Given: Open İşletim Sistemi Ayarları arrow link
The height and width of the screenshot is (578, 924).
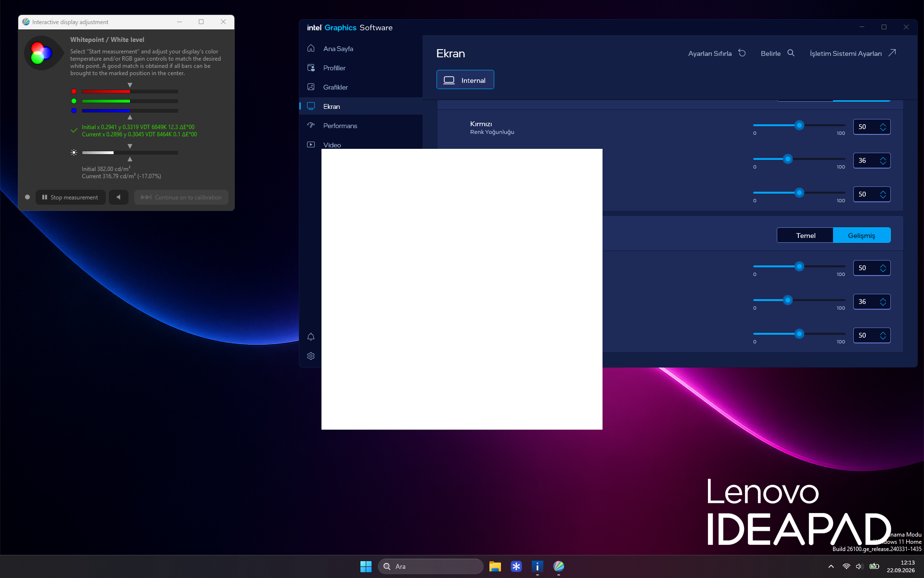Looking at the screenshot, I should pyautogui.click(x=892, y=53).
